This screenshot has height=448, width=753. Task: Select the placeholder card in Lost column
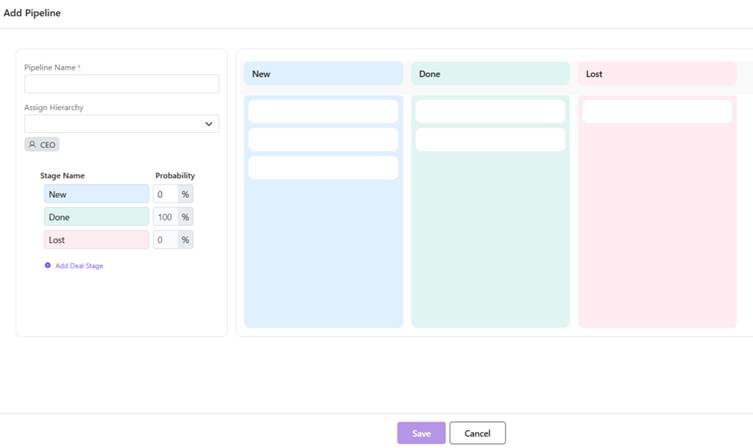click(x=657, y=111)
